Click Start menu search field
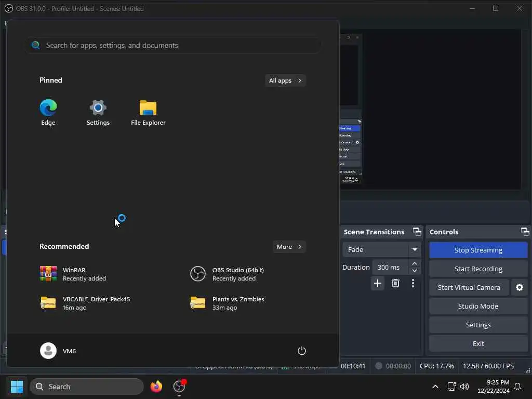The width and height of the screenshot is (532, 399). [174, 45]
